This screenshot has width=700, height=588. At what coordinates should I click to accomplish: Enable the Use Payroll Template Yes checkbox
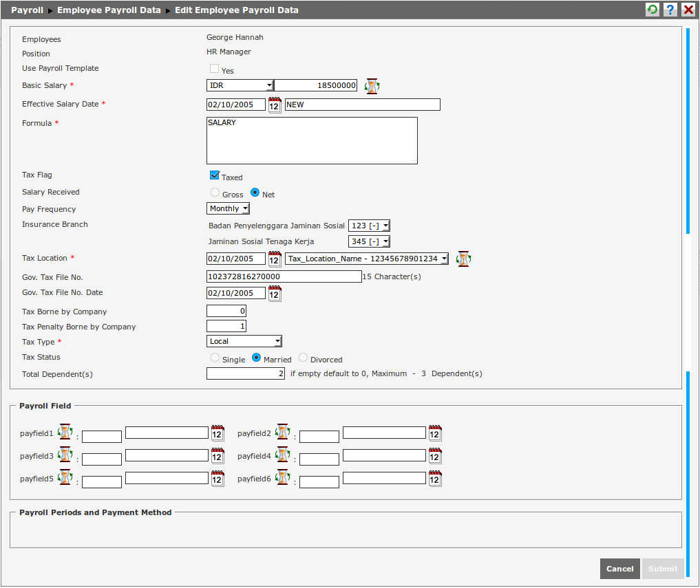point(214,68)
